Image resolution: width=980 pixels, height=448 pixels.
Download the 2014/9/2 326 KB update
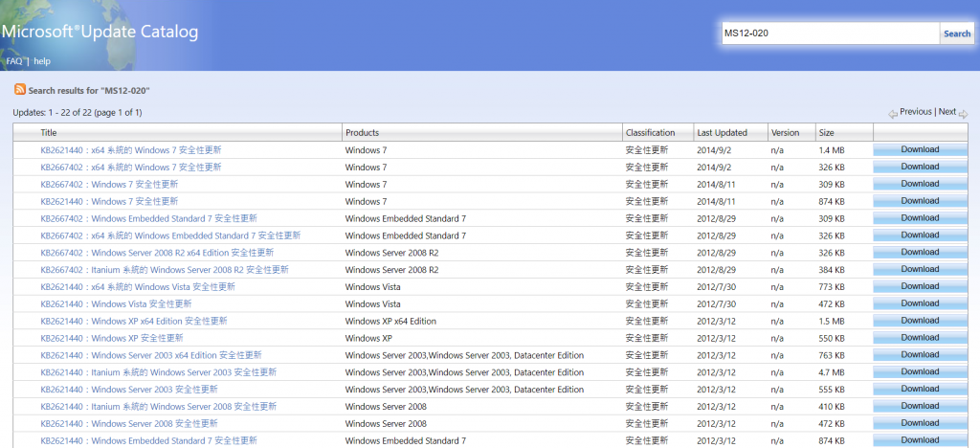pos(920,167)
